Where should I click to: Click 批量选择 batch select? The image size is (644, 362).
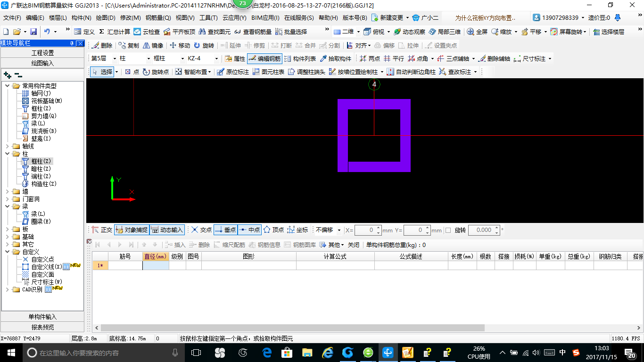(291, 32)
